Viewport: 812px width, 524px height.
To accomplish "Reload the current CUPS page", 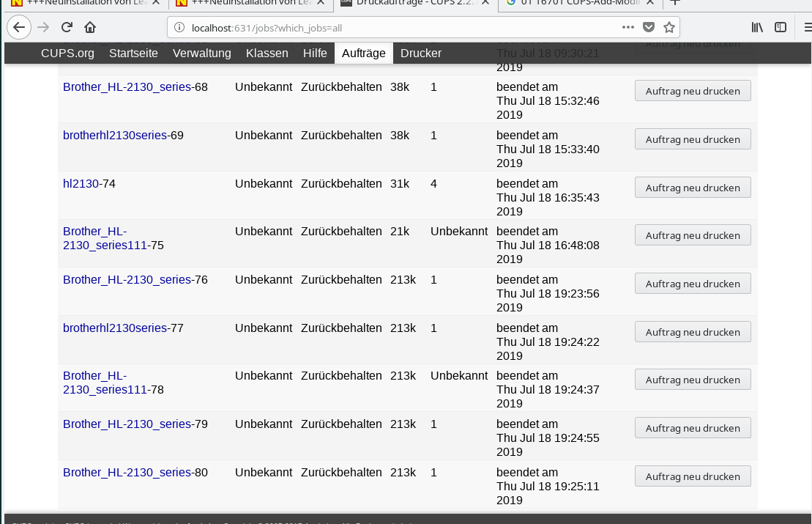I will point(67,27).
